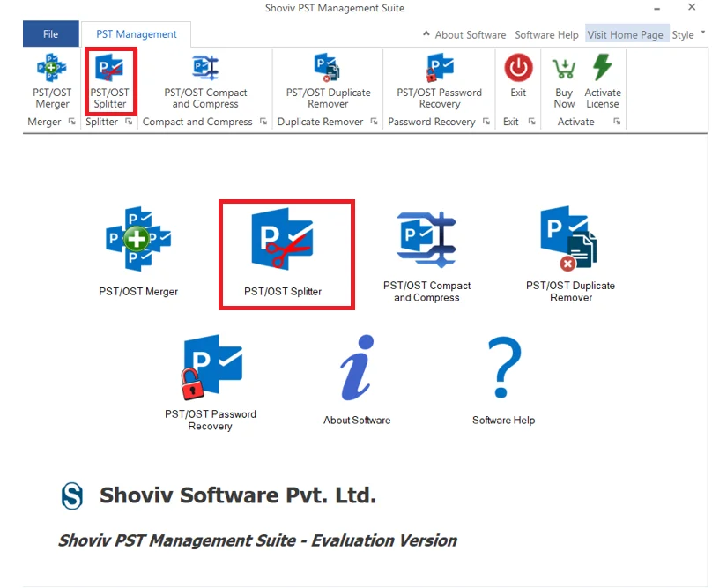Open the Style menu
Screen dimensions: 712x588
[x=683, y=34]
